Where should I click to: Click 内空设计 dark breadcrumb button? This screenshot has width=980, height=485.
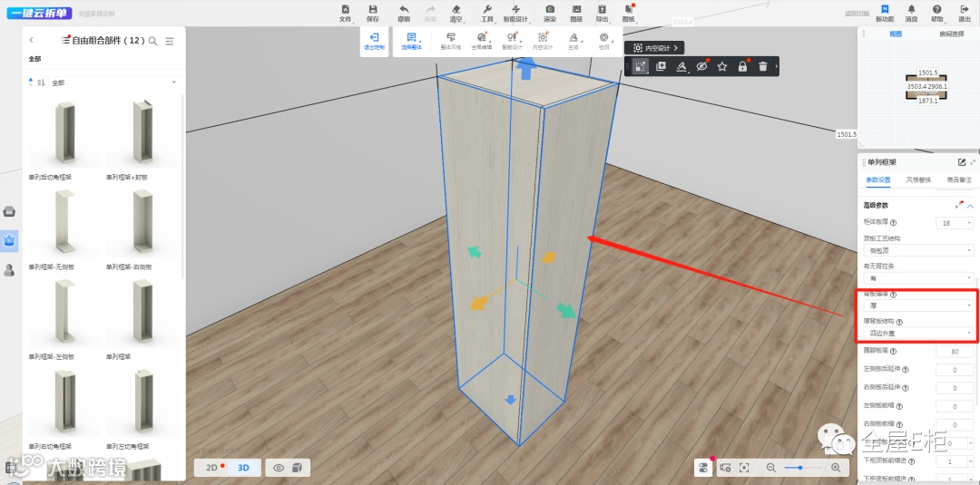pyautogui.click(x=654, y=47)
